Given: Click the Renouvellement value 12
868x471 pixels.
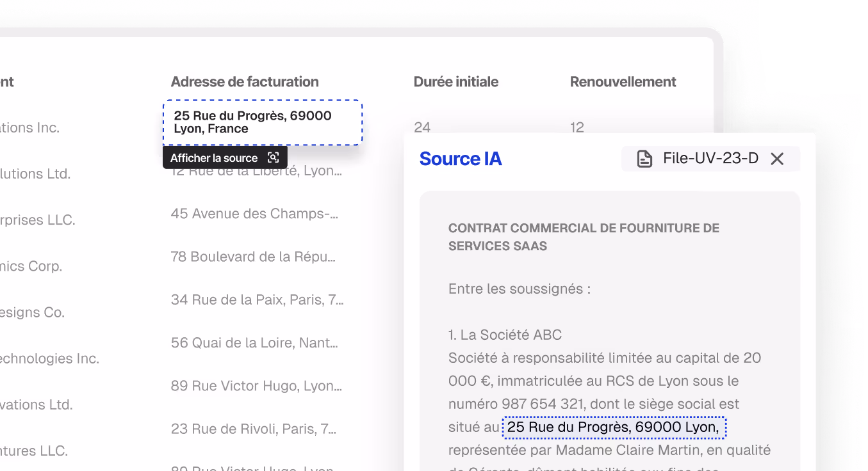Looking at the screenshot, I should coord(577,127).
